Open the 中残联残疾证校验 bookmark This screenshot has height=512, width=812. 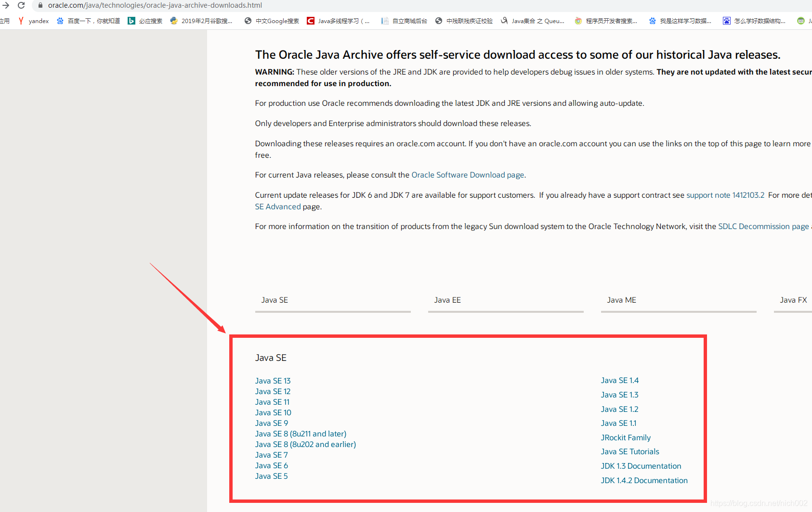click(x=464, y=21)
